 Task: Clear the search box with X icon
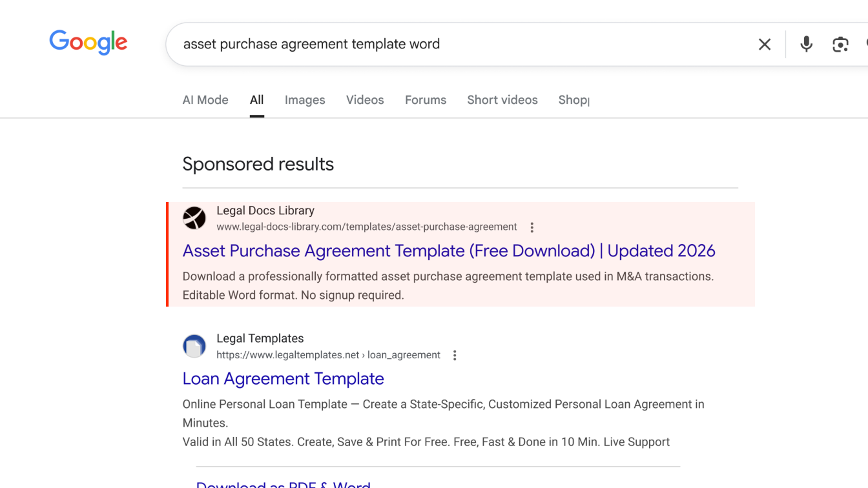765,44
